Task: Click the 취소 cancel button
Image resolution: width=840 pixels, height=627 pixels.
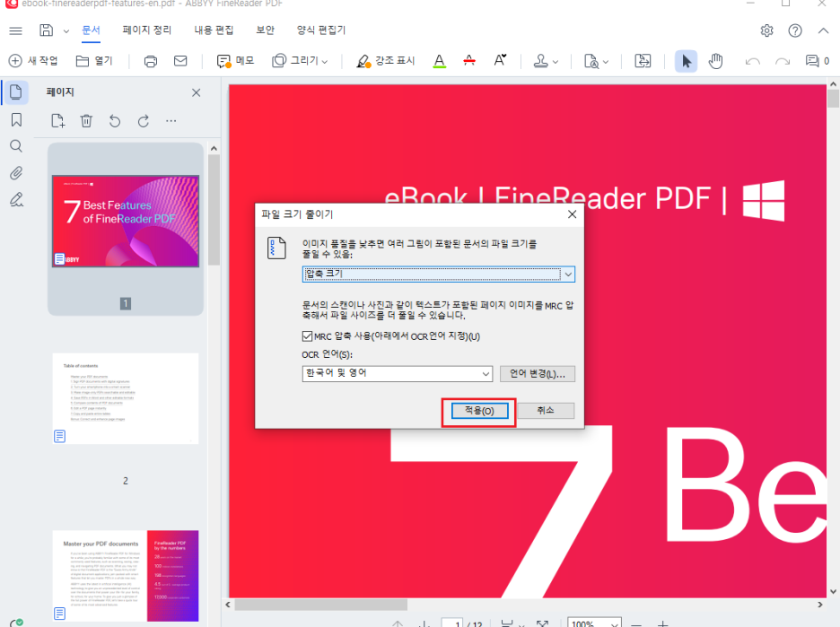Action: pyautogui.click(x=546, y=410)
